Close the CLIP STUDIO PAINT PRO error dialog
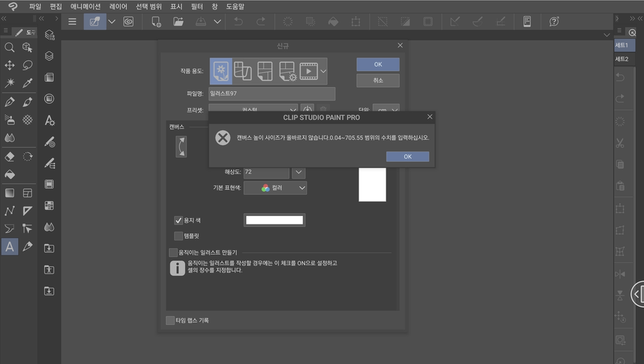Screen dimensions: 644x364 pyautogui.click(x=429, y=117)
